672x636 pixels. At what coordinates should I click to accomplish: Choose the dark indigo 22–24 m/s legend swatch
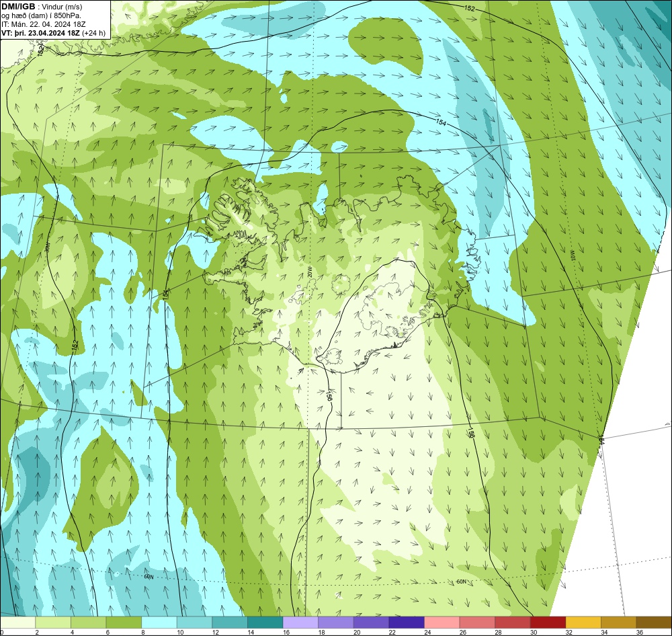point(407,623)
